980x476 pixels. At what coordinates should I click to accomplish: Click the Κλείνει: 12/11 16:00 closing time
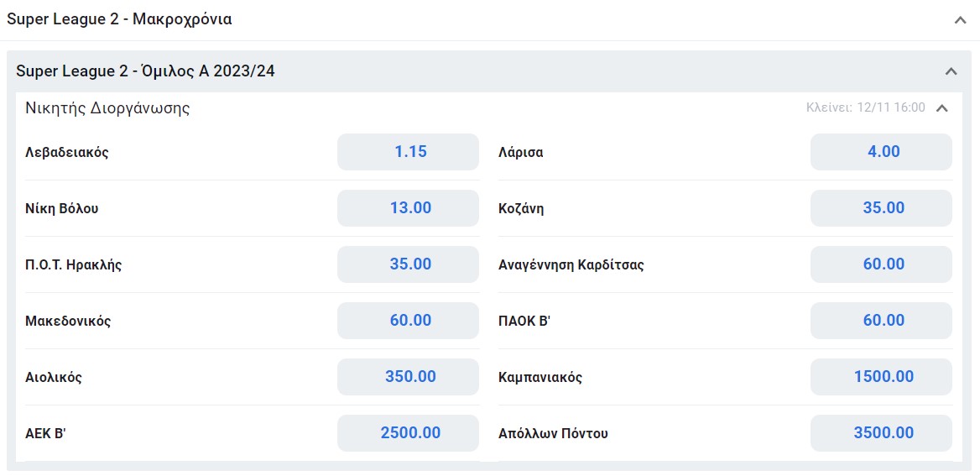coord(866,107)
